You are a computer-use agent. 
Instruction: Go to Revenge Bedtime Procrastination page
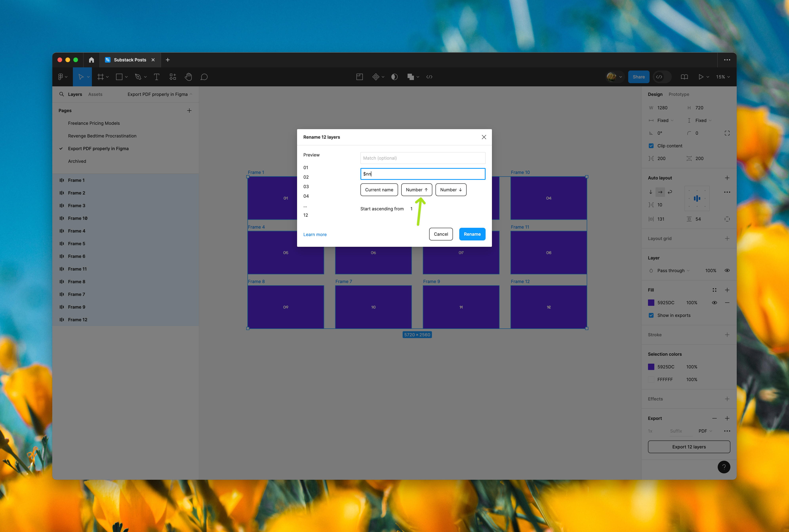102,136
